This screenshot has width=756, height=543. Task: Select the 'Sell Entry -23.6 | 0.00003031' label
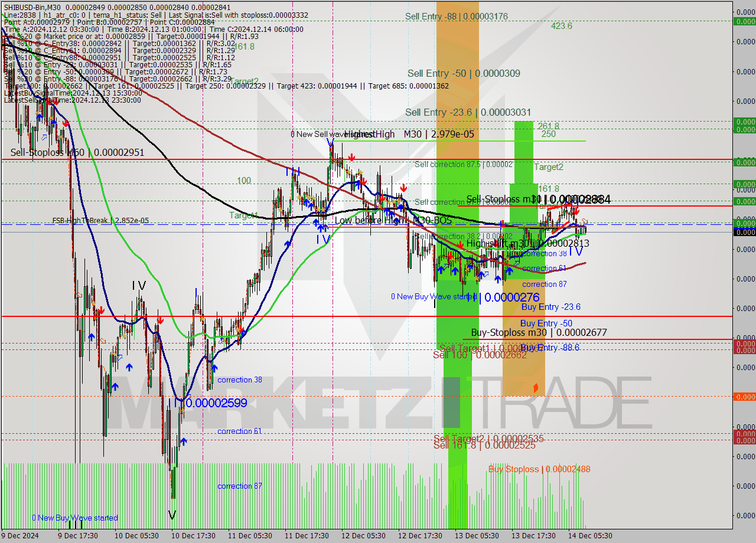pyautogui.click(x=468, y=112)
